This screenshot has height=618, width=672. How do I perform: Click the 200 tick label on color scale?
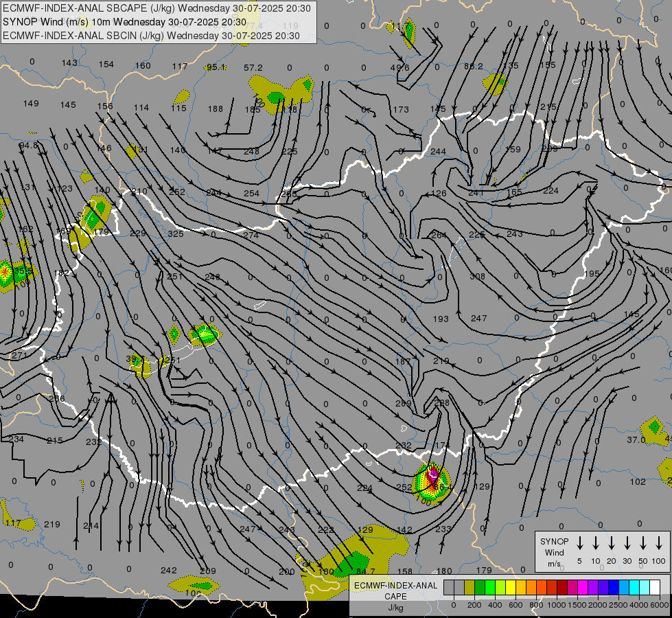coord(474,605)
